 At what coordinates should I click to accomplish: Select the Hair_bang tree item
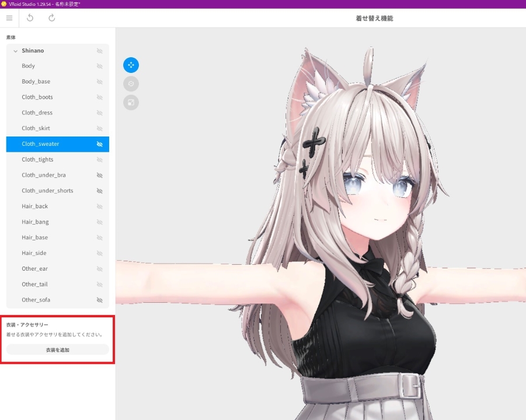coord(58,222)
